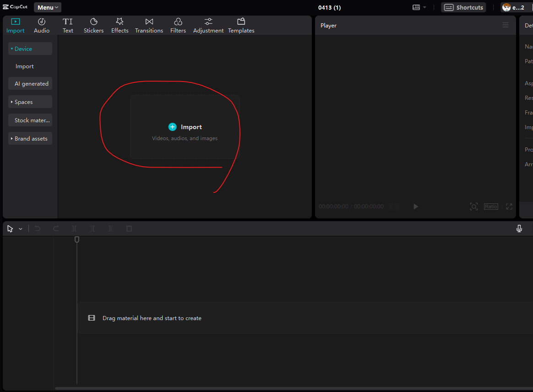
Task: Open the Text panel
Action: [x=68, y=26]
